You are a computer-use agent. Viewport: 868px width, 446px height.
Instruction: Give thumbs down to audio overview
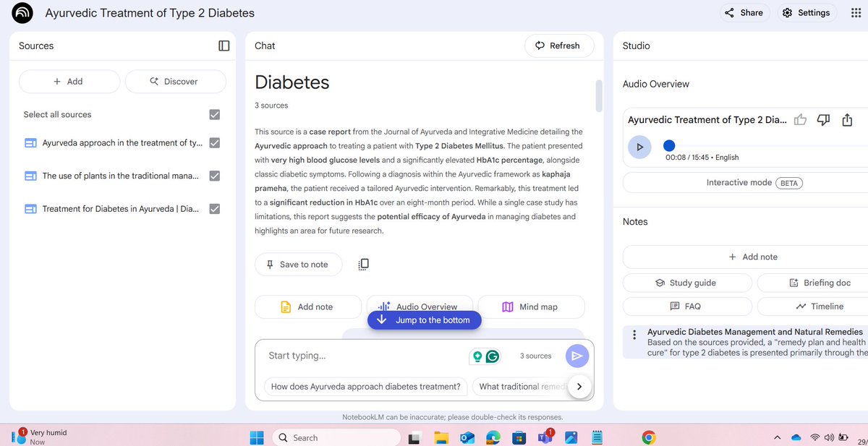click(x=823, y=120)
